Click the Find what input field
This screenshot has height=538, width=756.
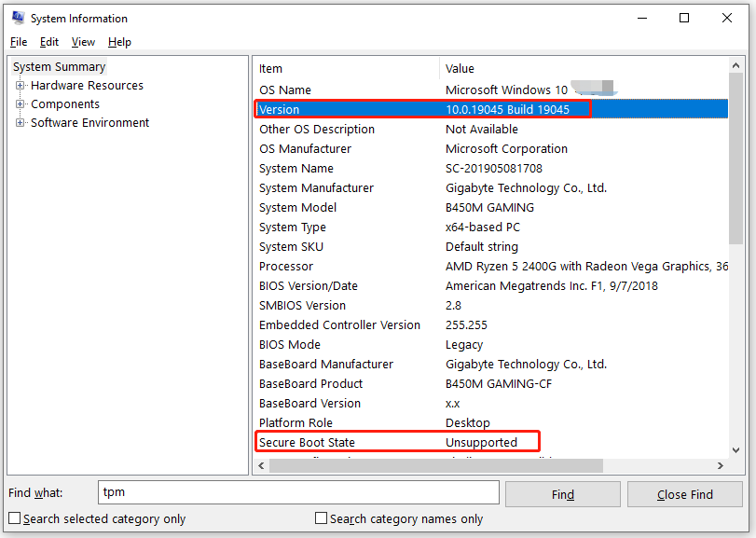coord(298,493)
